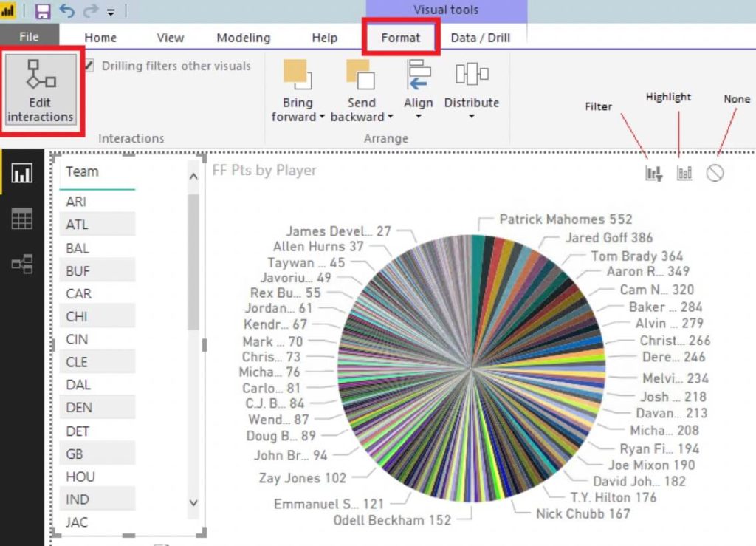Click the down arrow of Team slicer scrollbar
756x546 pixels.
(x=193, y=502)
